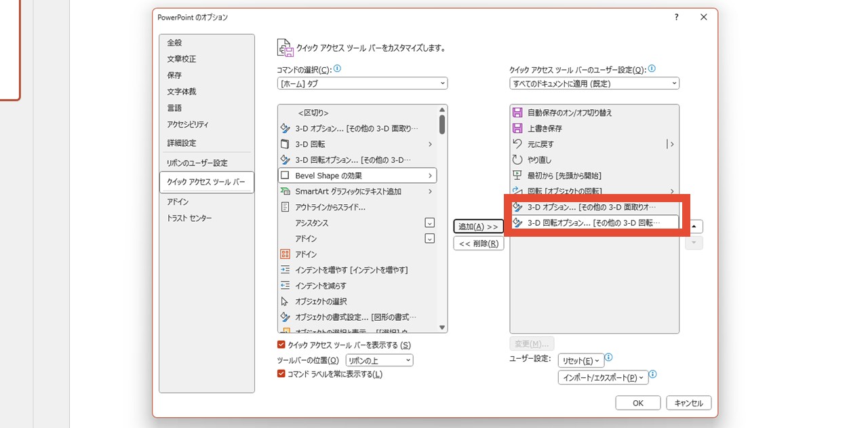Click the 3-D オプション icon in the left command list
The height and width of the screenshot is (428, 868).
tap(285, 128)
